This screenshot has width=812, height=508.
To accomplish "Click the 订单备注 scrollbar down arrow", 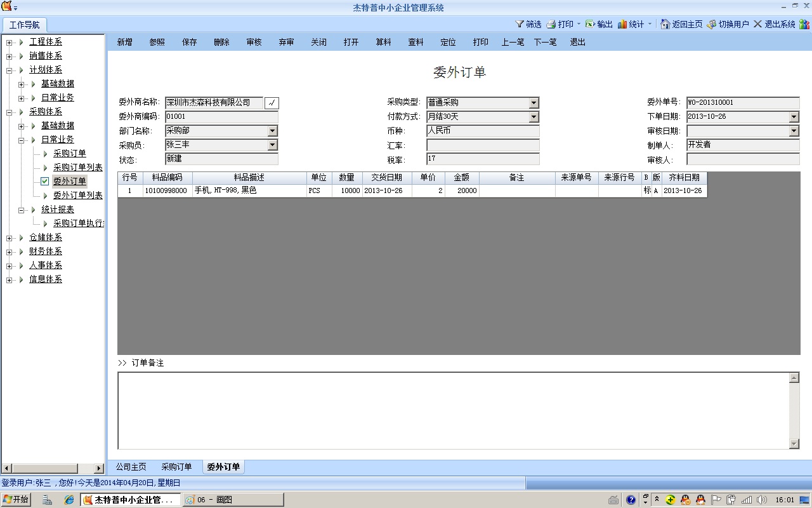I will [x=794, y=444].
